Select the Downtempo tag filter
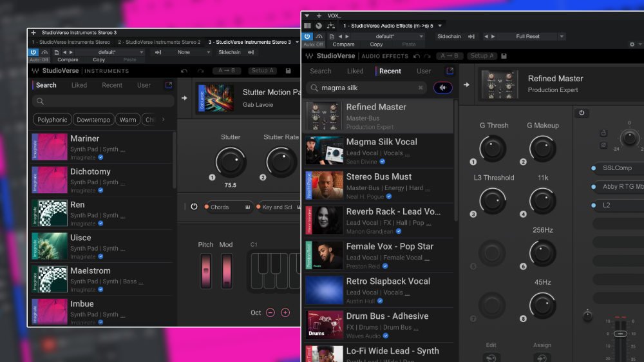Screen dimensions: 644x362 (93, 120)
